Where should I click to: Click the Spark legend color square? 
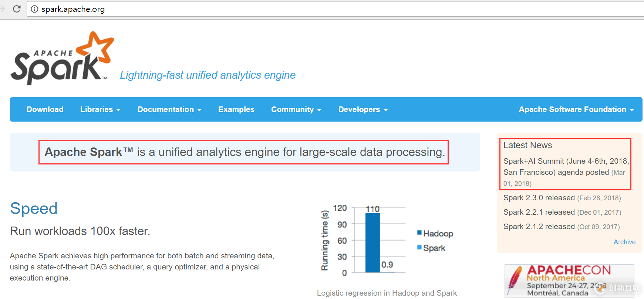coord(419,247)
